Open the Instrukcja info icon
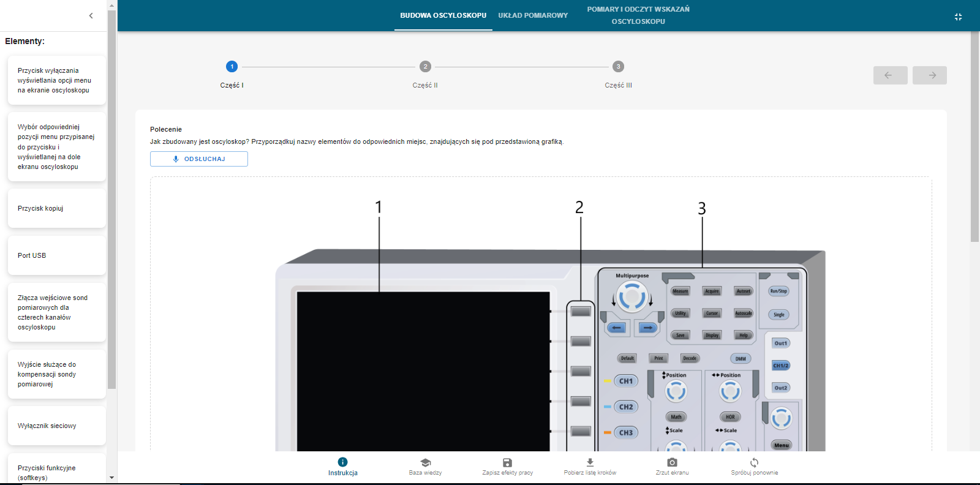The width and height of the screenshot is (980, 485). point(342,462)
